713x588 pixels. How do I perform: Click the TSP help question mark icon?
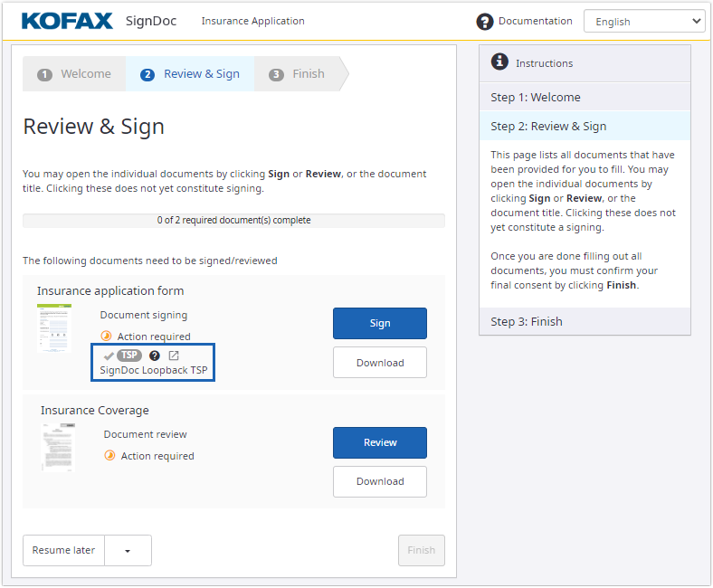click(x=155, y=356)
